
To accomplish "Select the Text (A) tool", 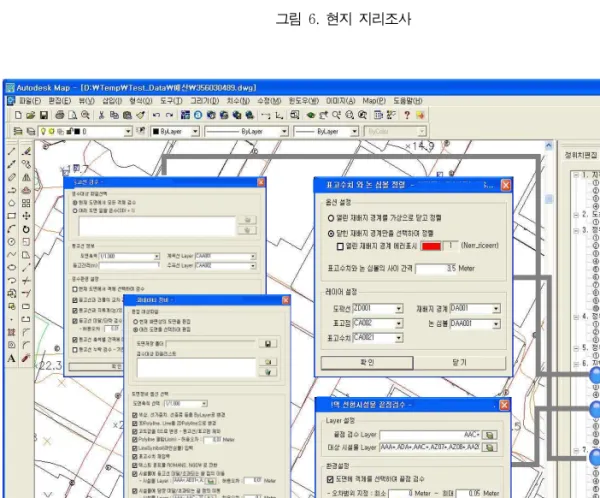I will 12,358.
